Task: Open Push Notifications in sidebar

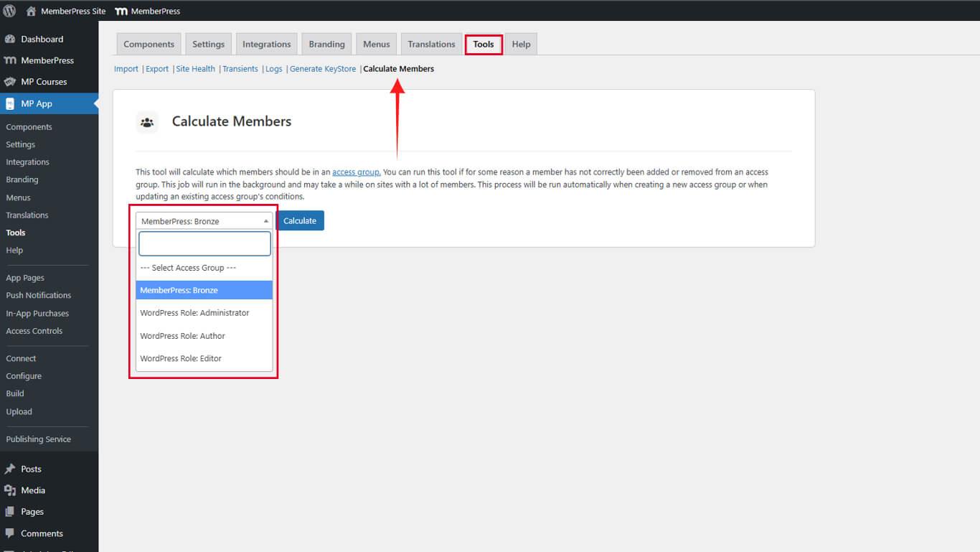Action: (39, 295)
